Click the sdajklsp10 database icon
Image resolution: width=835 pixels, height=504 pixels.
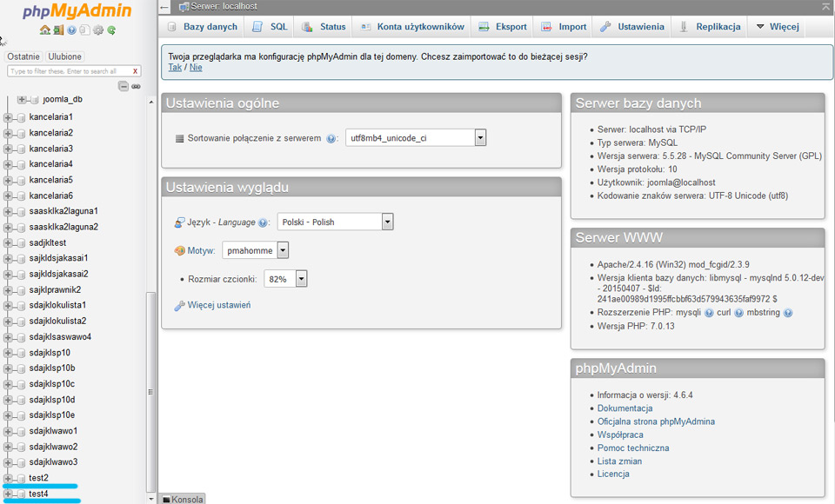pos(21,354)
